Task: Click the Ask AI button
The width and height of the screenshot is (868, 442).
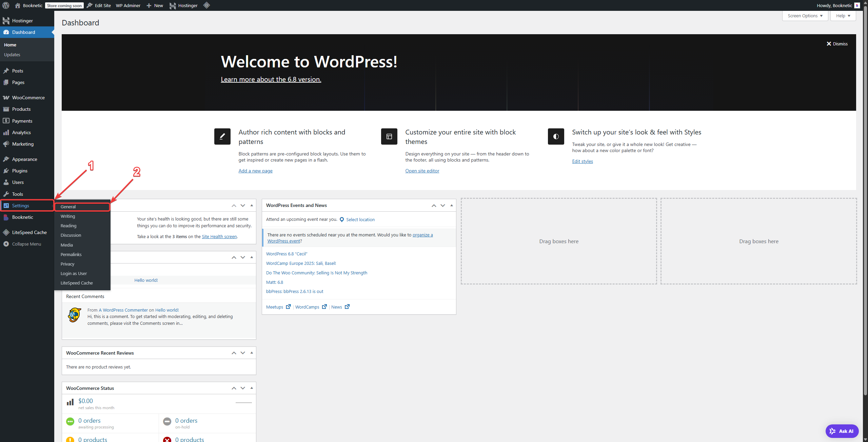Action: pyautogui.click(x=842, y=431)
